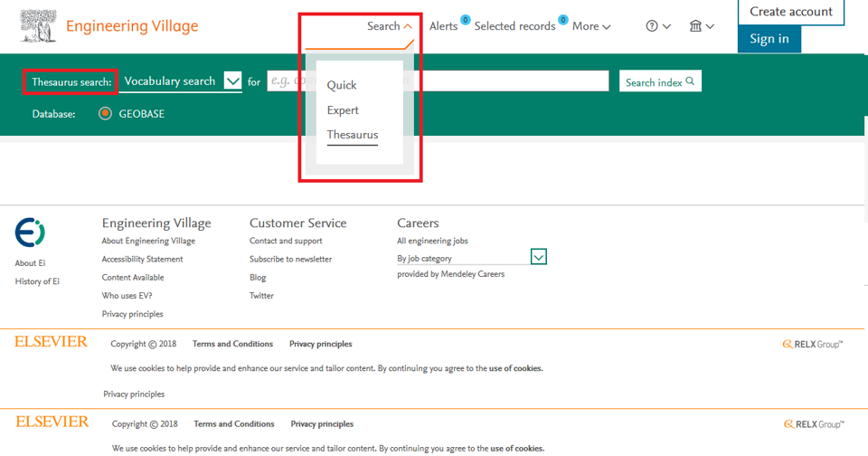The height and width of the screenshot is (456, 868).
Task: Click the Ei logo in footer
Action: point(30,233)
